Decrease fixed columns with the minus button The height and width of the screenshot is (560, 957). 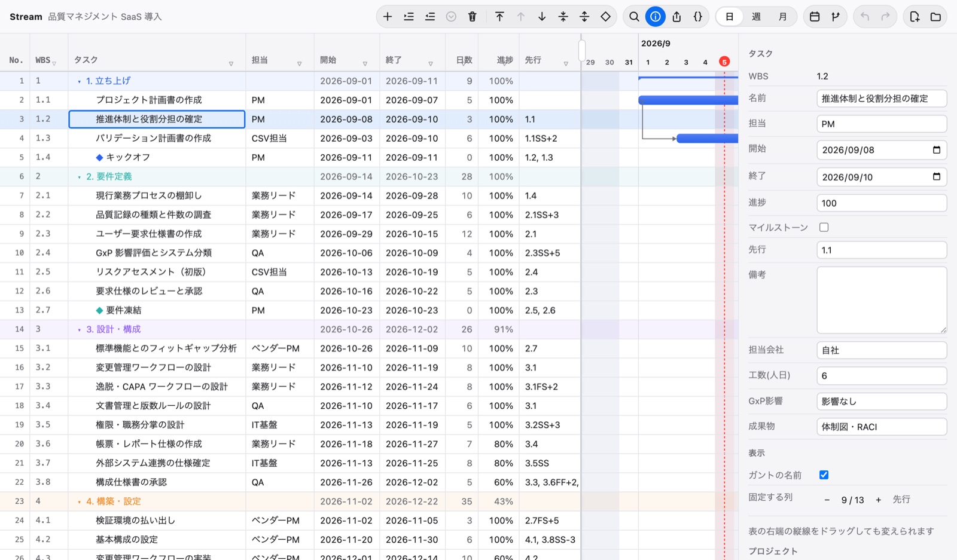point(827,500)
